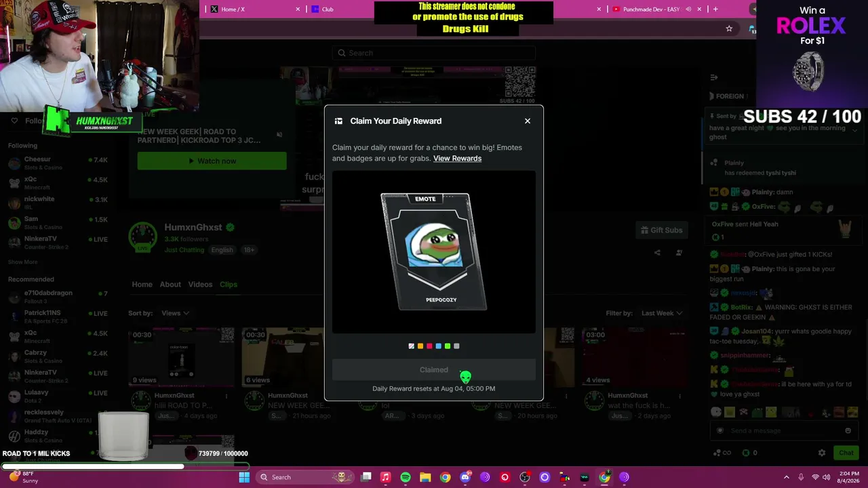Screen dimensions: 868x488
Task: Open a new browser tab
Action: 715,9
